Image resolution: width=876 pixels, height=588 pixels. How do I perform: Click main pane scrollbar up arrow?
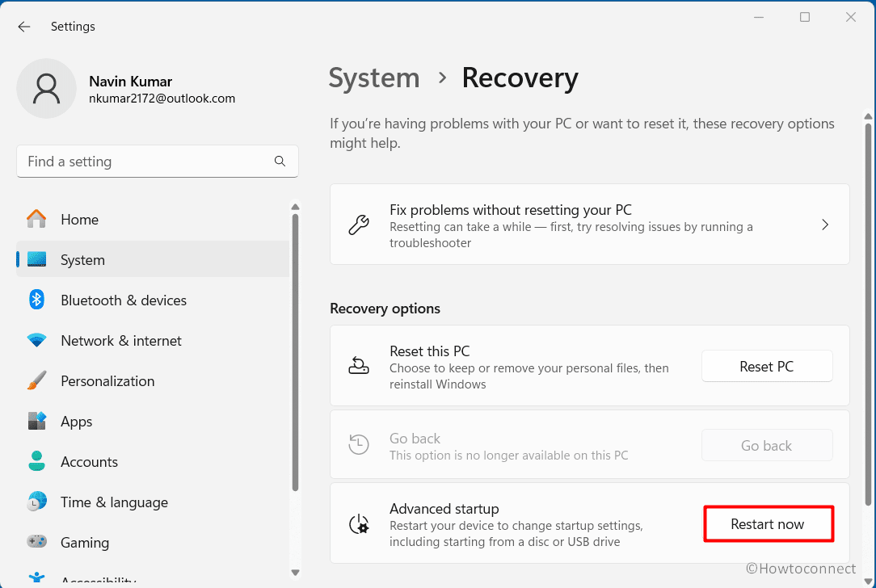coord(868,116)
